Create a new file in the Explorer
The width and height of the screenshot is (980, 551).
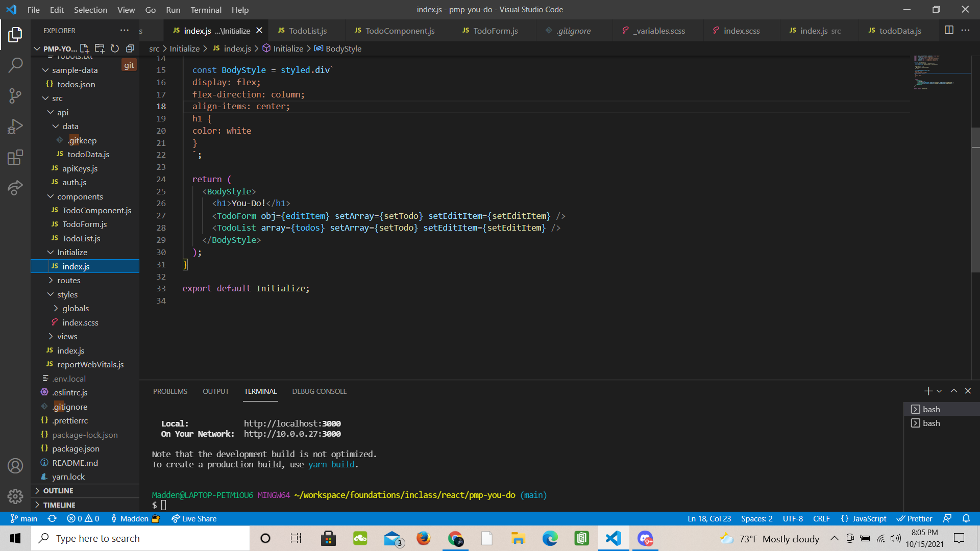[85, 48]
